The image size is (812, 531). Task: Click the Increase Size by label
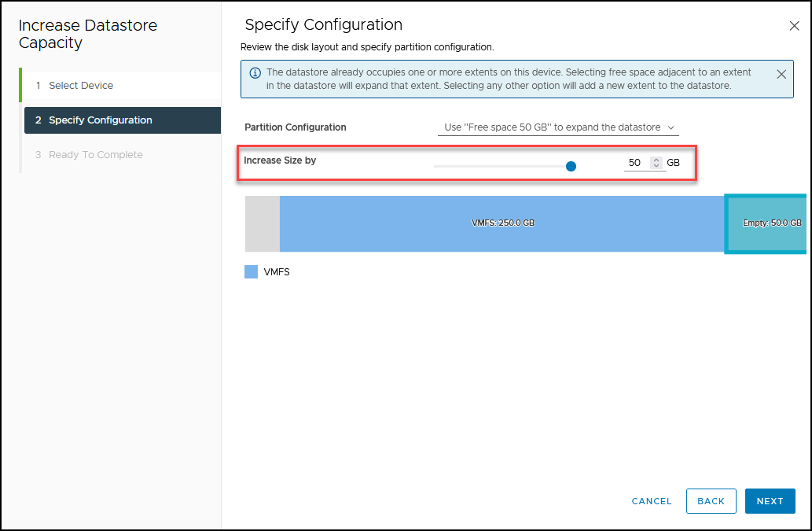[280, 160]
